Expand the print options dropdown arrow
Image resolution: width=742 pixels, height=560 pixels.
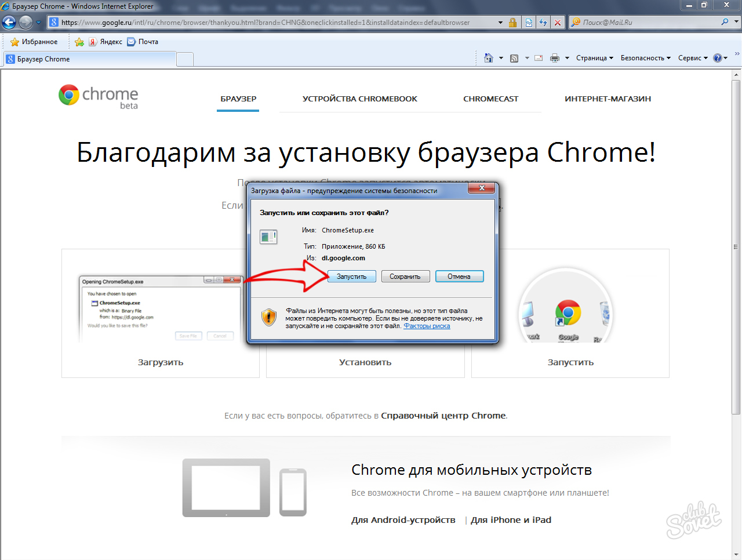pyautogui.click(x=567, y=58)
